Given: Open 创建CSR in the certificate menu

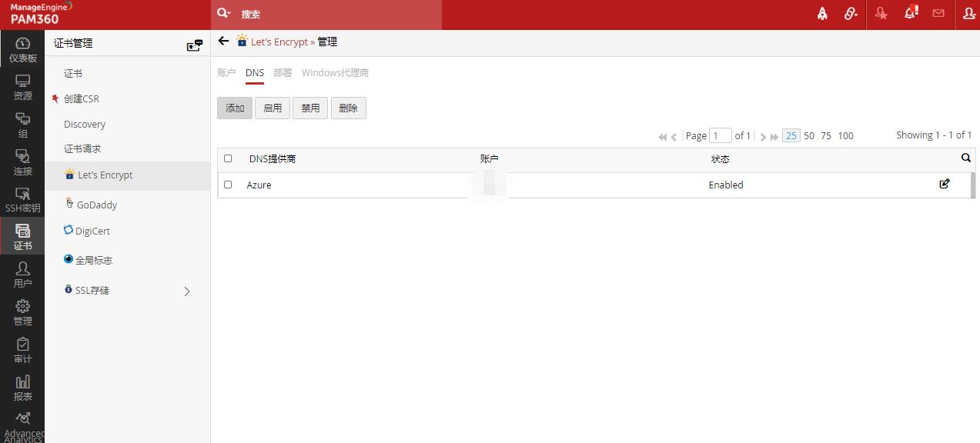Looking at the screenshot, I should 82,99.
